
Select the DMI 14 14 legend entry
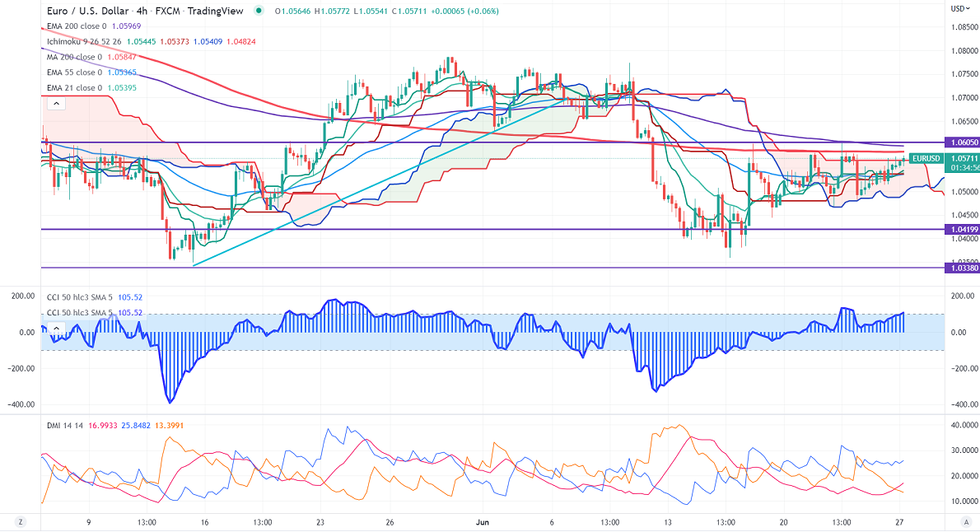coord(65,426)
